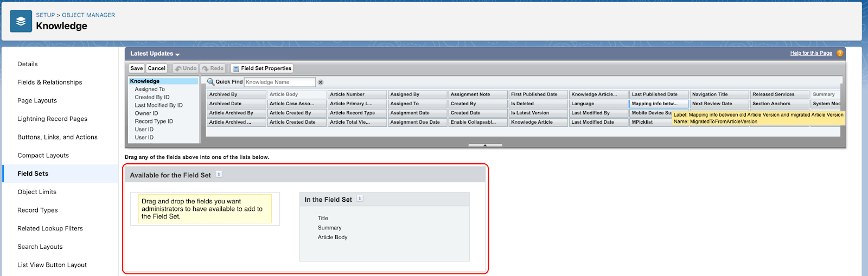This screenshot has height=276, width=868.
Task: Click the First Published Date field tile
Action: click(539, 94)
